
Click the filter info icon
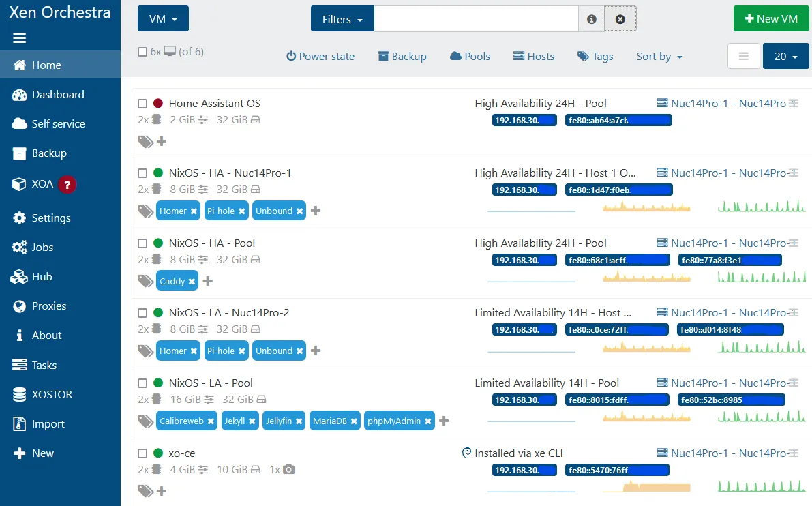pyautogui.click(x=591, y=19)
